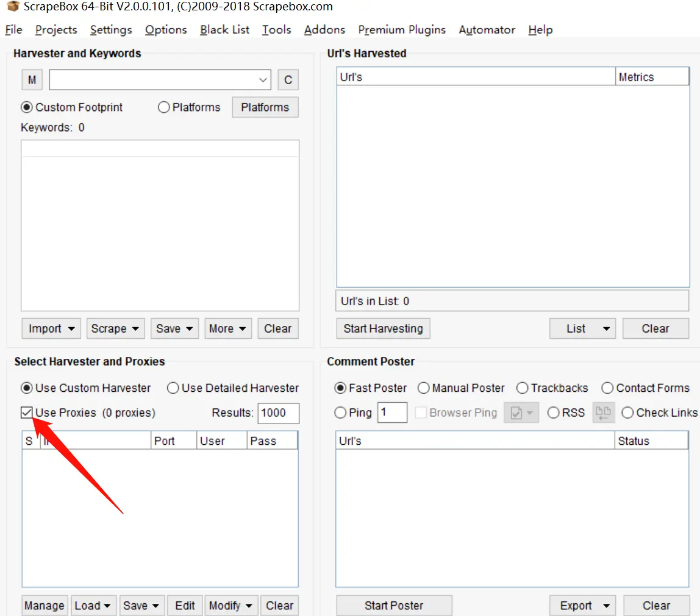
Task: Open the File menu
Action: click(13, 30)
